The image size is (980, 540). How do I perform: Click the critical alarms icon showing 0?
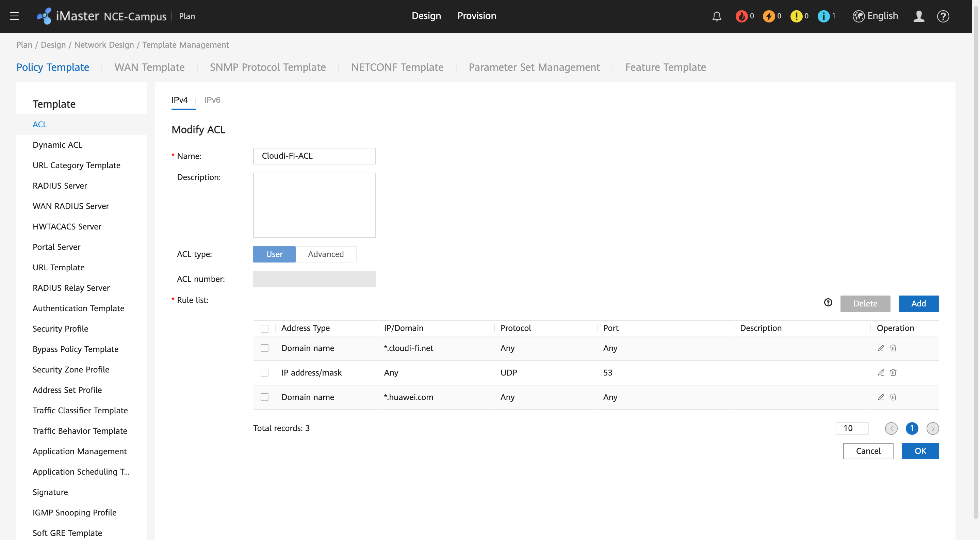tap(742, 16)
